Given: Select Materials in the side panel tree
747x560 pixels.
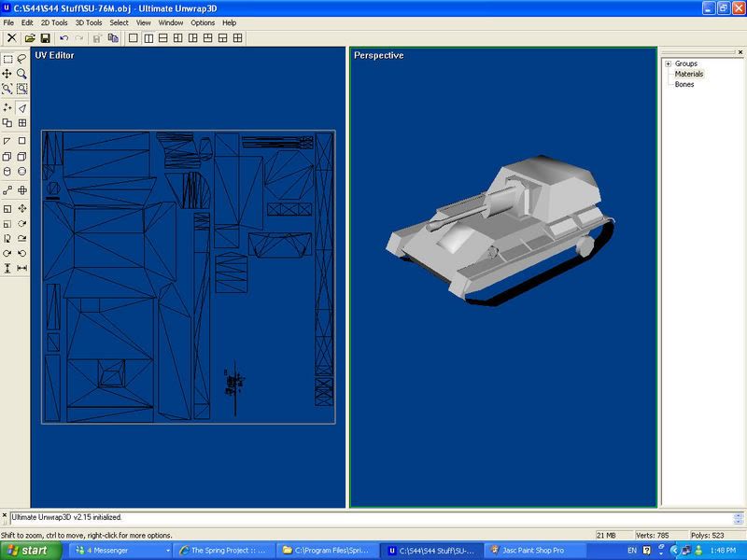Looking at the screenshot, I should [x=689, y=74].
